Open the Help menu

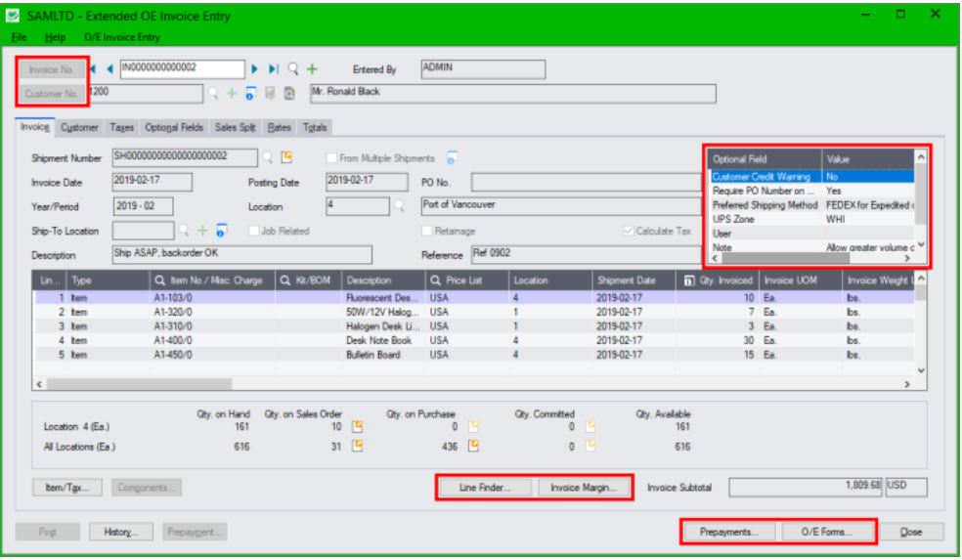coord(55,37)
